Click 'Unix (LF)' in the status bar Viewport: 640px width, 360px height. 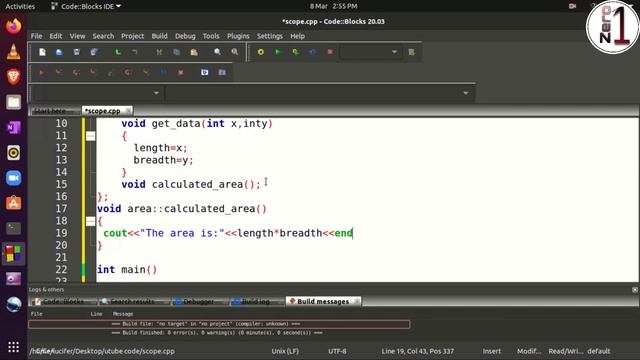tap(285, 351)
